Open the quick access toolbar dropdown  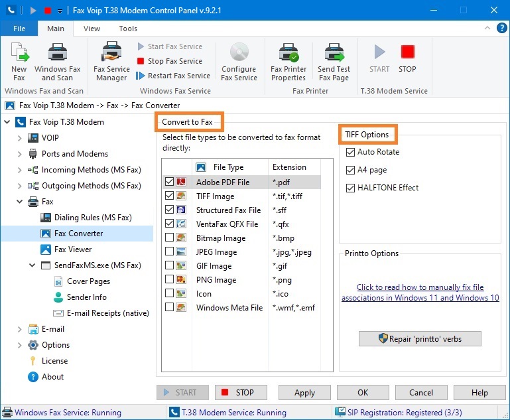pyautogui.click(x=60, y=11)
